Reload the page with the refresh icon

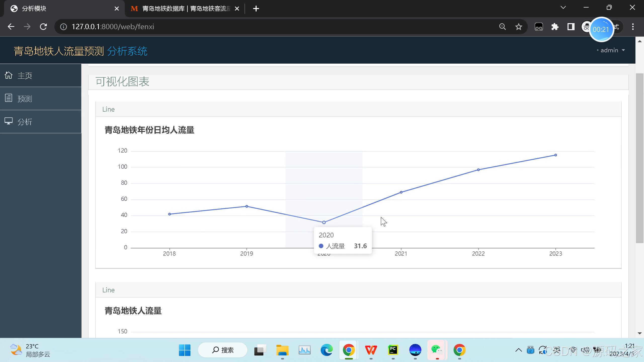coord(43,27)
